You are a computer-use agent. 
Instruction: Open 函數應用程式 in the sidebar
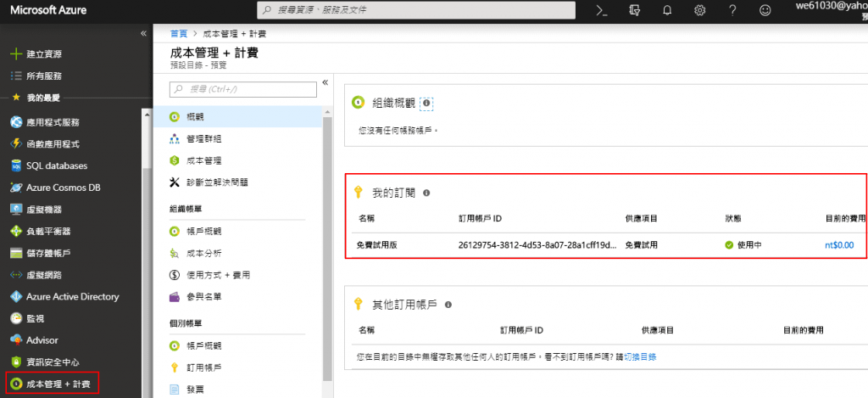click(x=53, y=144)
